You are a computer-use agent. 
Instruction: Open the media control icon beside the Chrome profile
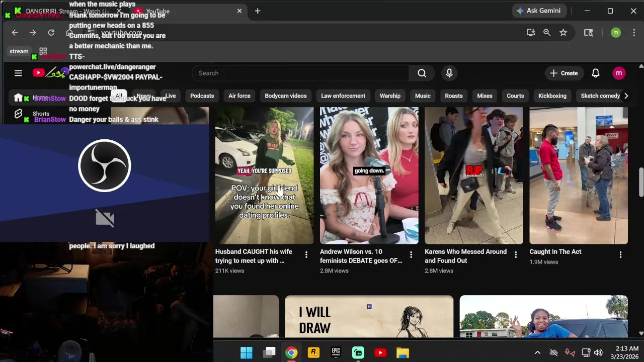point(588,33)
